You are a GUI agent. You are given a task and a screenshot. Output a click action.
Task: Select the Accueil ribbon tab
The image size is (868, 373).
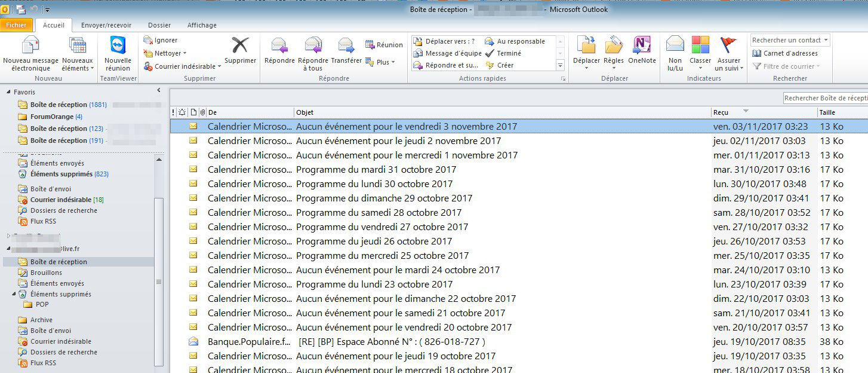tap(54, 25)
